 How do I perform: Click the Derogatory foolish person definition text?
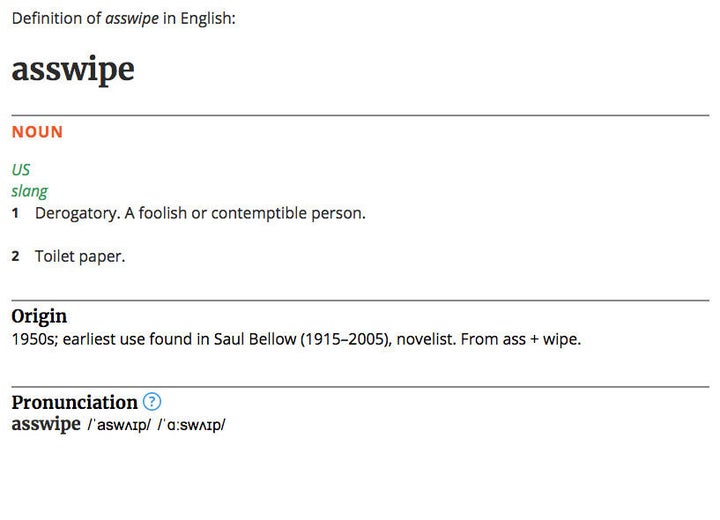click(200, 213)
